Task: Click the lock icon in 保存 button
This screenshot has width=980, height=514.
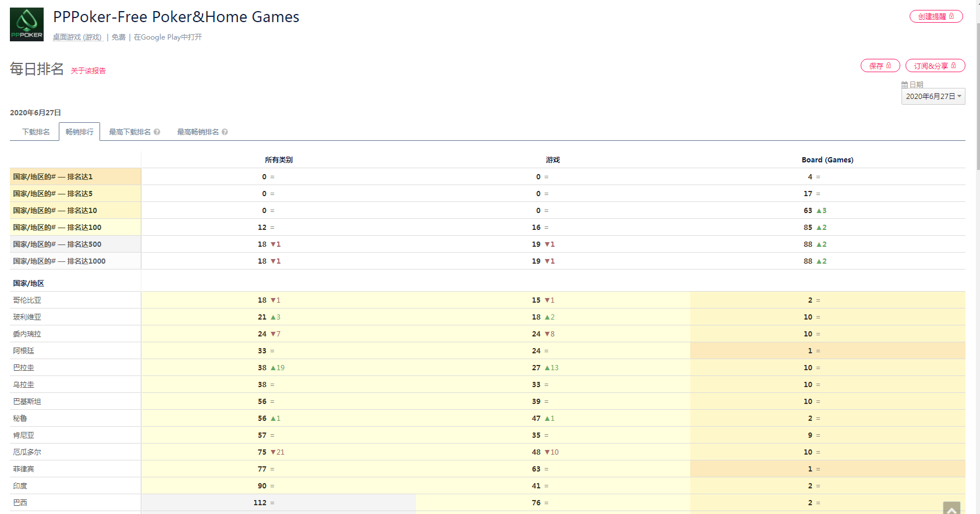Action: (x=889, y=66)
